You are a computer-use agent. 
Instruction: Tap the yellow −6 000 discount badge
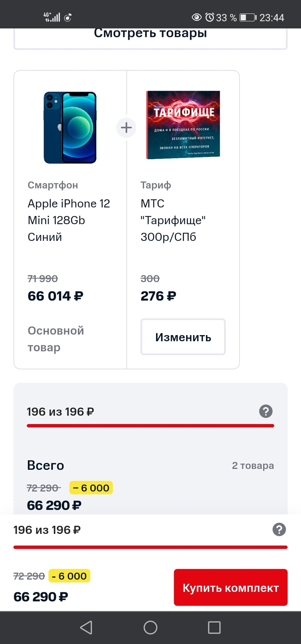point(91,488)
